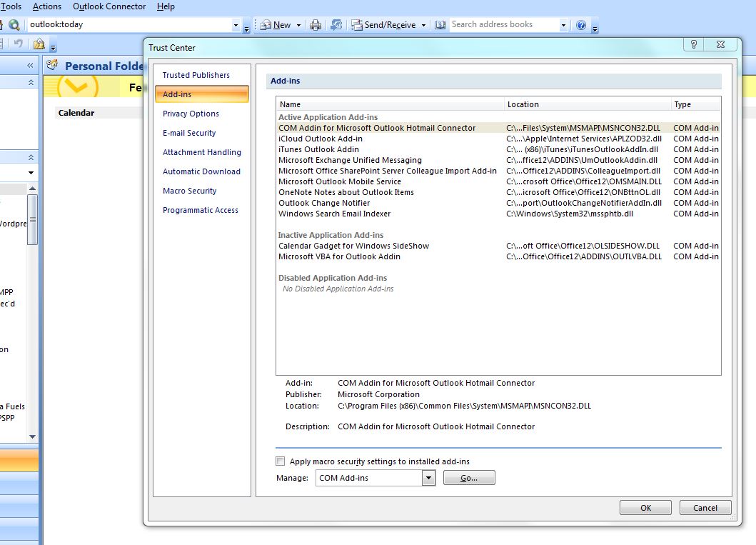The width and height of the screenshot is (756, 545).
Task: Open the Address Book icon
Action: click(440, 24)
